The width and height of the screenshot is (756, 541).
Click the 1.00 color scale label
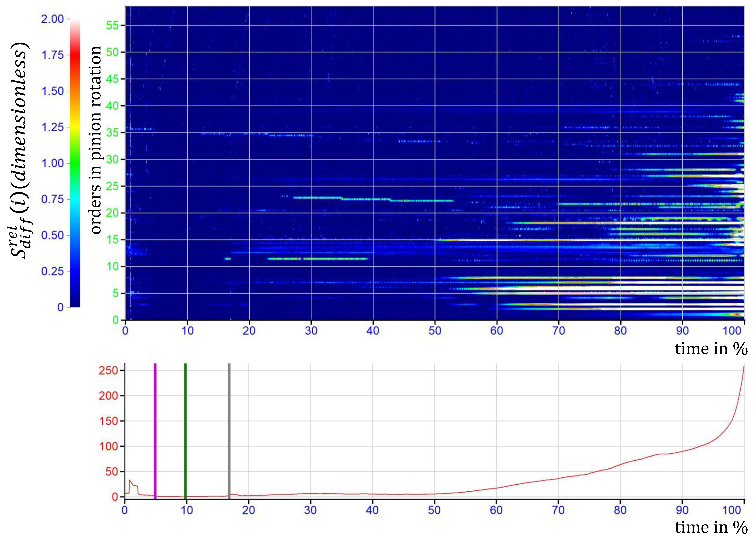[x=52, y=163]
